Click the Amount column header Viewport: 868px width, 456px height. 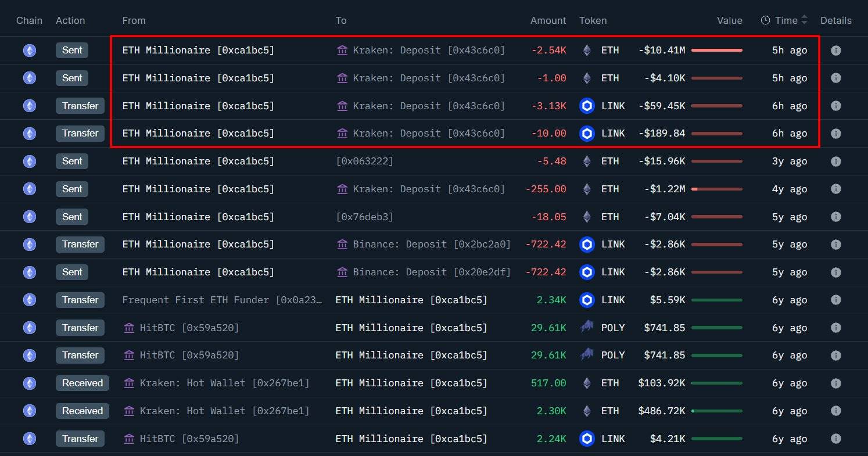[x=548, y=20]
